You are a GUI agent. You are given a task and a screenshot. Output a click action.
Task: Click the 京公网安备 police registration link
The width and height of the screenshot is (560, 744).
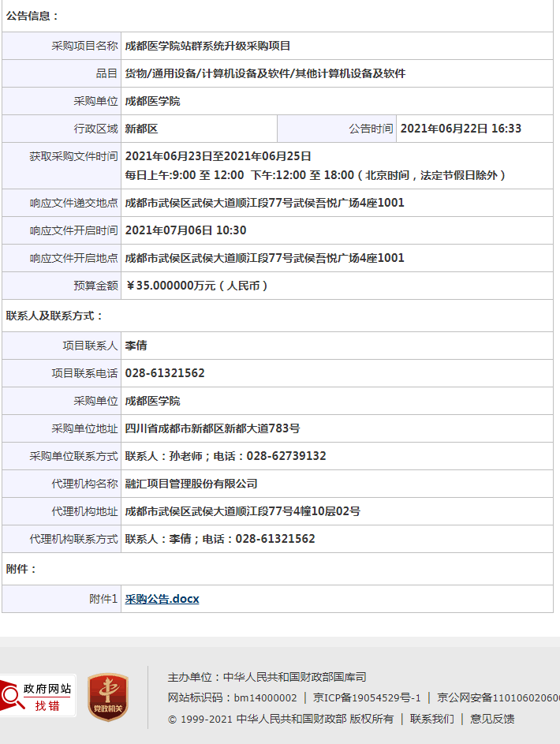coord(498,697)
